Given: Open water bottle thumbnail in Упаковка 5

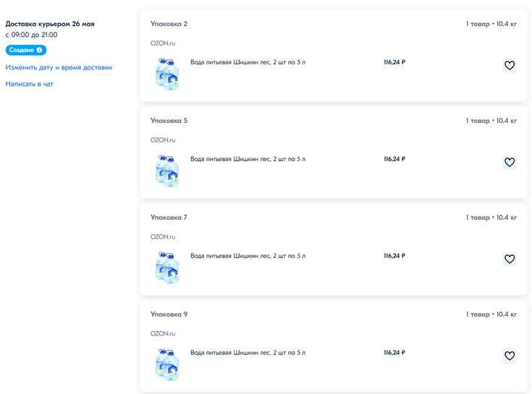Looking at the screenshot, I should pyautogui.click(x=167, y=171).
